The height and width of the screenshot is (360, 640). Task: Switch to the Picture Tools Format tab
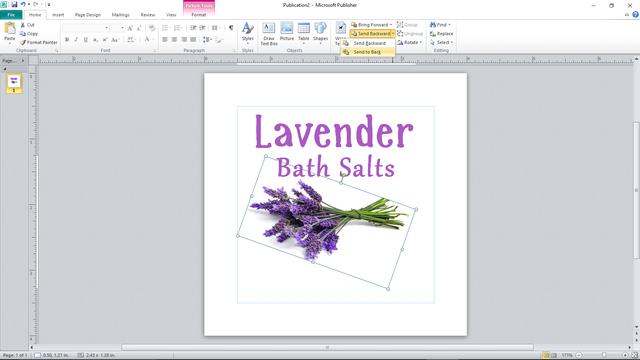(199, 15)
